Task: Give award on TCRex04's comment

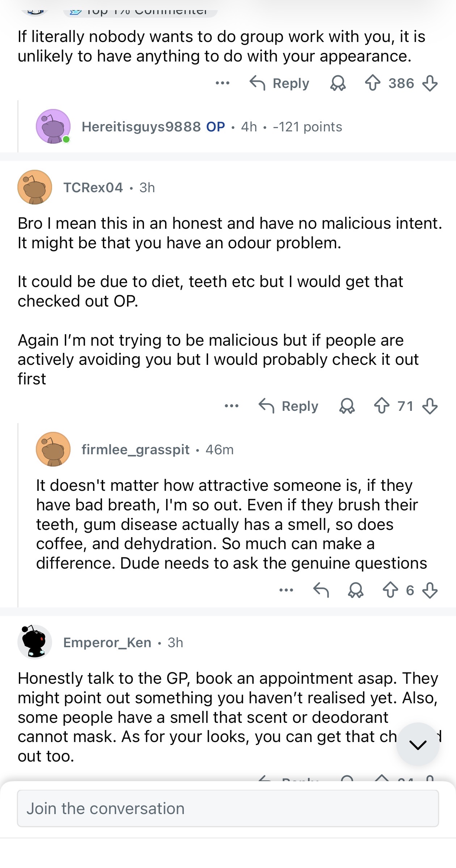Action: (x=347, y=406)
